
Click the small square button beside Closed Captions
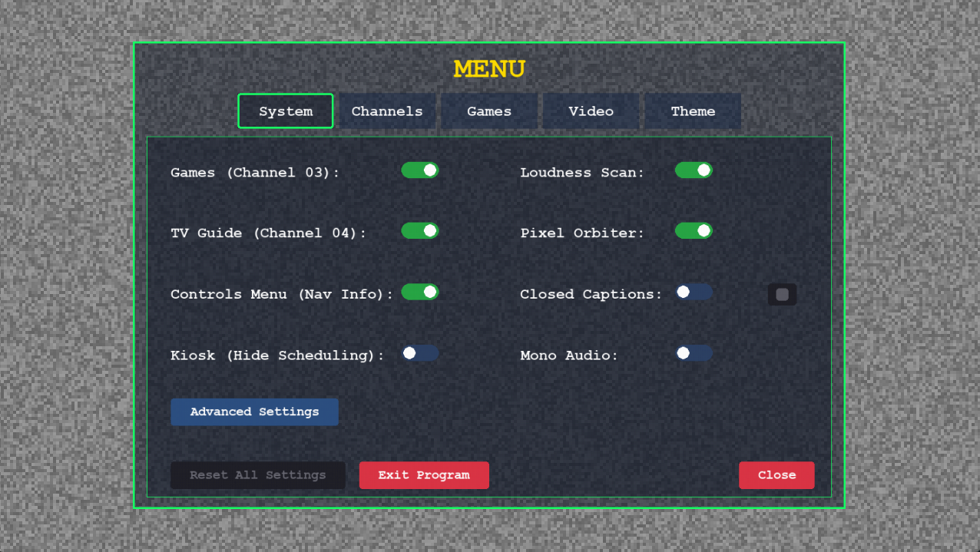(782, 295)
